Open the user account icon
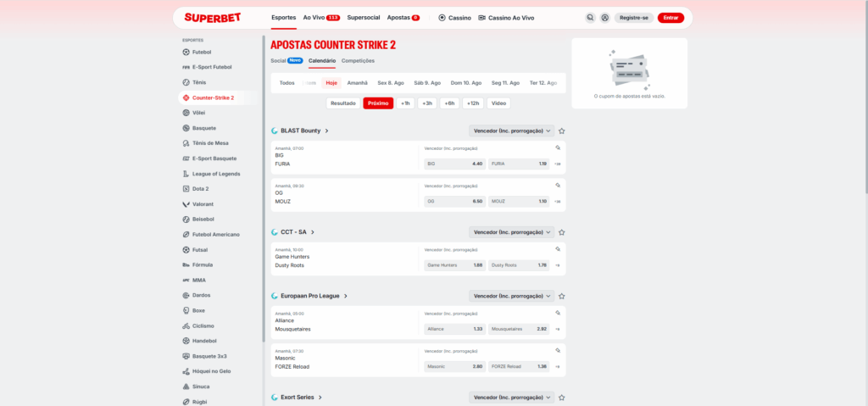 (x=605, y=18)
